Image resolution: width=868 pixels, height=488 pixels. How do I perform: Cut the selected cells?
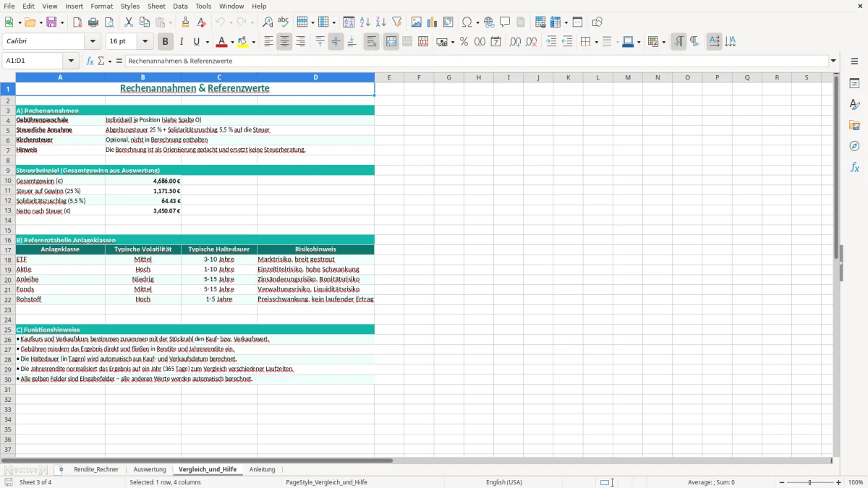coord(128,22)
